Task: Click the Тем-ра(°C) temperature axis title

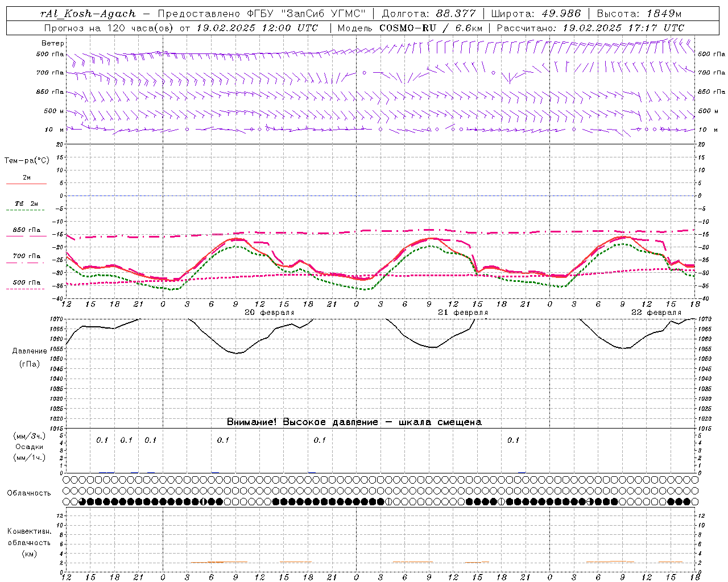Action: click(27, 160)
